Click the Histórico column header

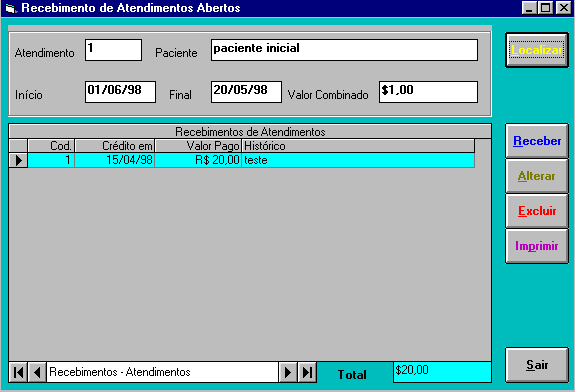[x=358, y=146]
